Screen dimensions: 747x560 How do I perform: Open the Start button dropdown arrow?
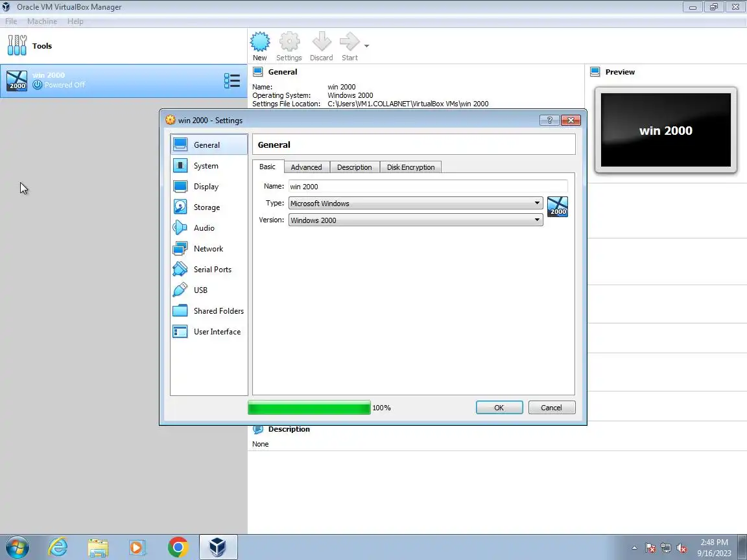(366, 46)
